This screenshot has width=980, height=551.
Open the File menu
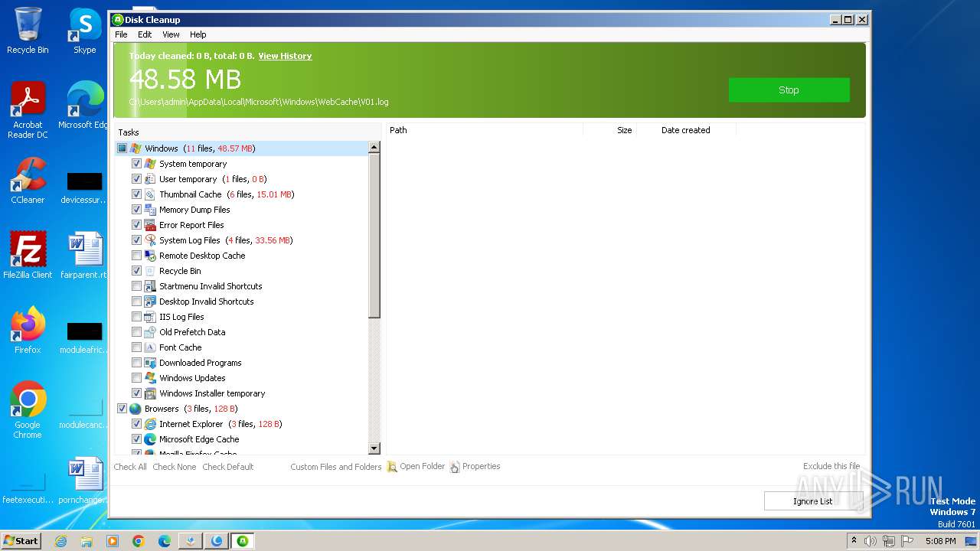[x=121, y=34]
